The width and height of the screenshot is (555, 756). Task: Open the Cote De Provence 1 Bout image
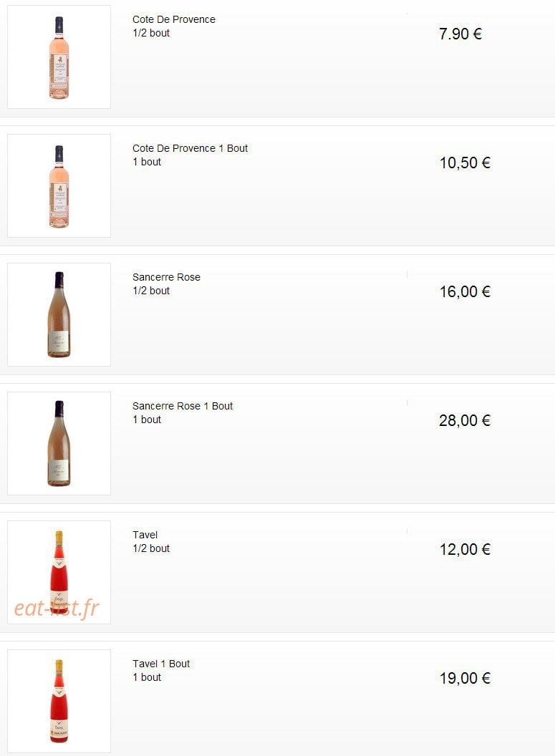pyautogui.click(x=59, y=185)
